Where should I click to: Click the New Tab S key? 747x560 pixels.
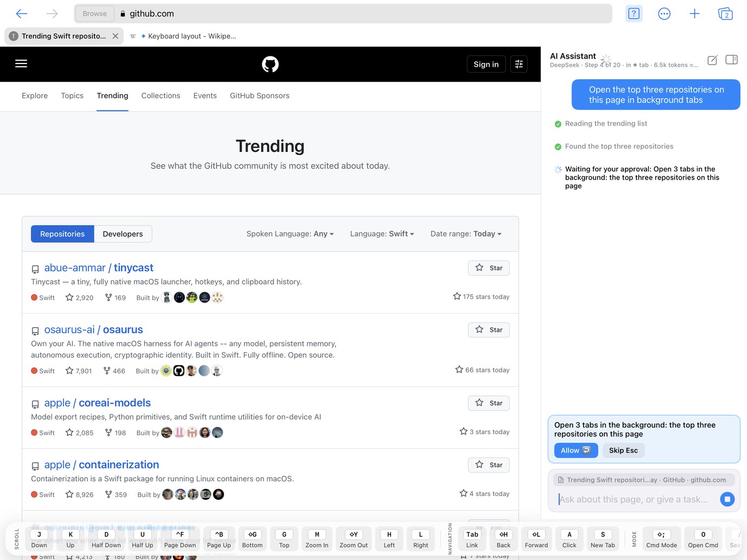point(603,539)
